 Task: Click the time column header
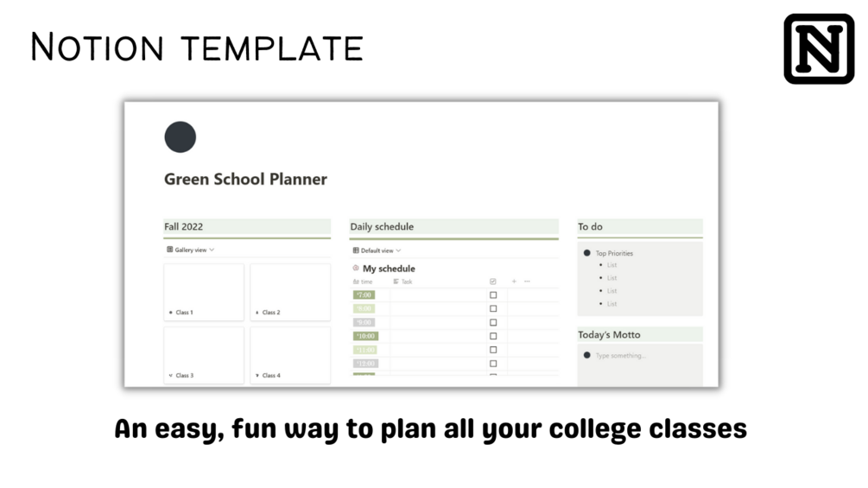[364, 282]
